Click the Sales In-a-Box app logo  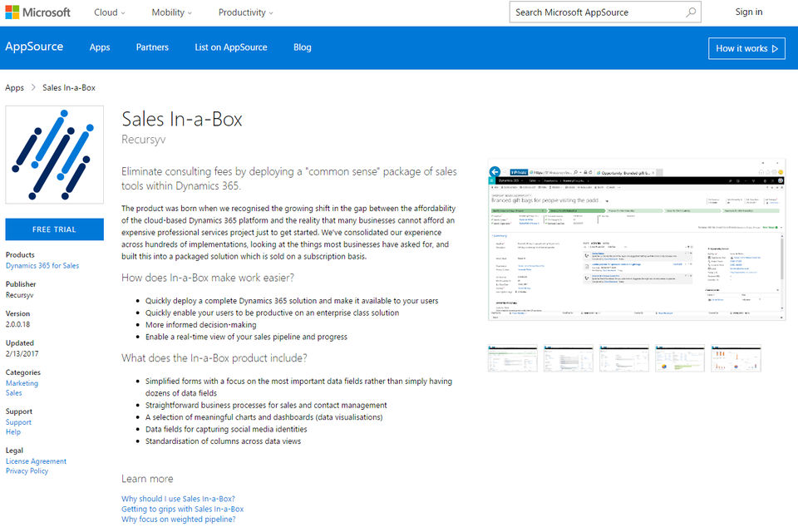click(55, 155)
